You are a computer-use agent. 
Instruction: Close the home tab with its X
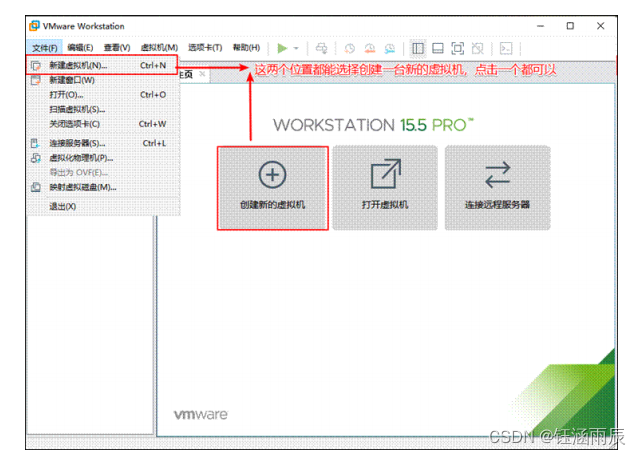pyautogui.click(x=202, y=74)
